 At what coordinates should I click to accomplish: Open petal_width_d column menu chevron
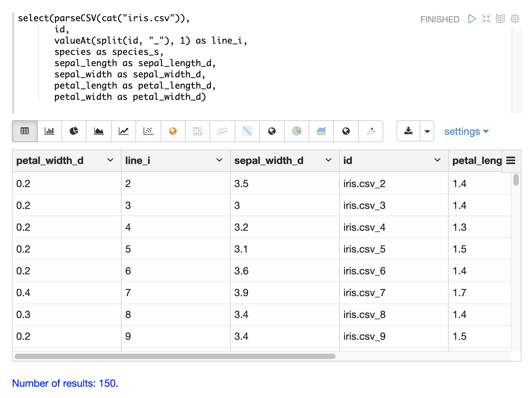(110, 160)
